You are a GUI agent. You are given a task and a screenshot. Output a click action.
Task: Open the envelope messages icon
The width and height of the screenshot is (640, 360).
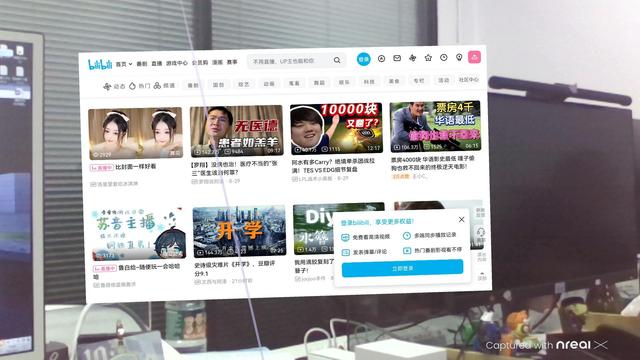[x=397, y=58]
